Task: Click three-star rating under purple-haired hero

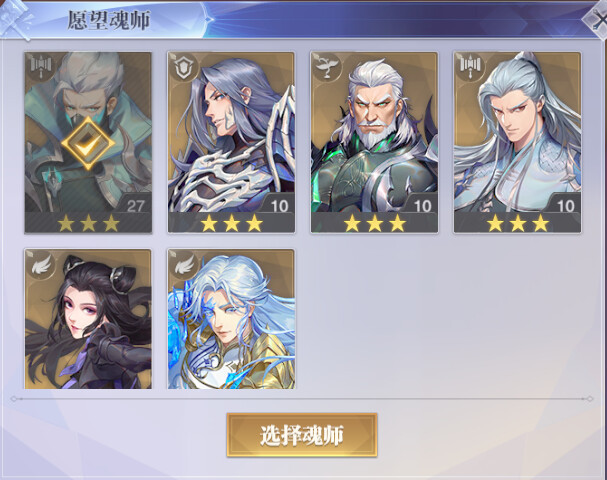Action: (231, 224)
